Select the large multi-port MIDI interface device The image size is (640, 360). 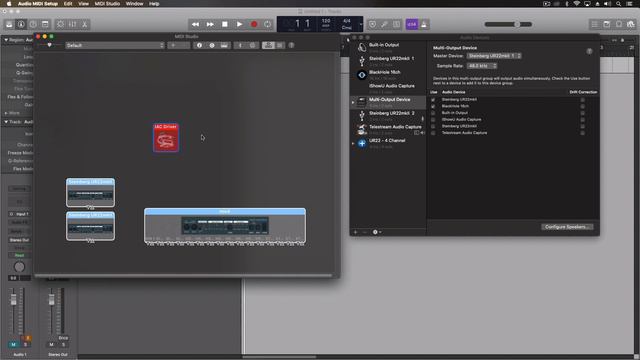point(225,227)
